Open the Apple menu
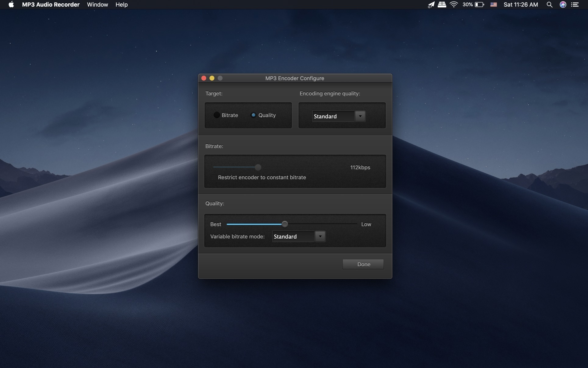This screenshot has width=588, height=368. pos(11,5)
